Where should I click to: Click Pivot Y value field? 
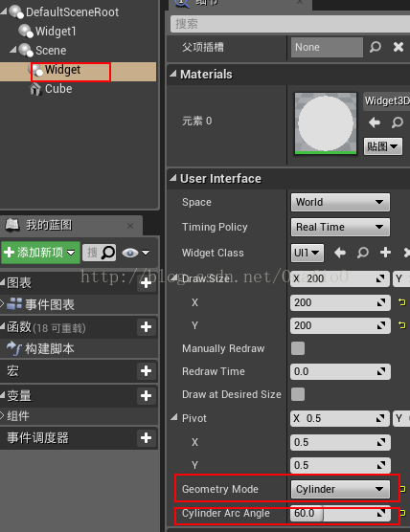(340, 465)
